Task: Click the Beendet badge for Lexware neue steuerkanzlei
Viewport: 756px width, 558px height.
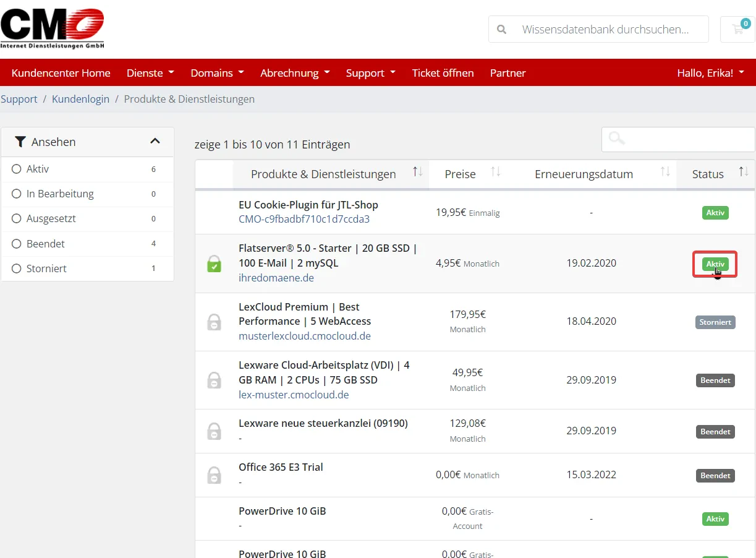Action: pos(715,431)
